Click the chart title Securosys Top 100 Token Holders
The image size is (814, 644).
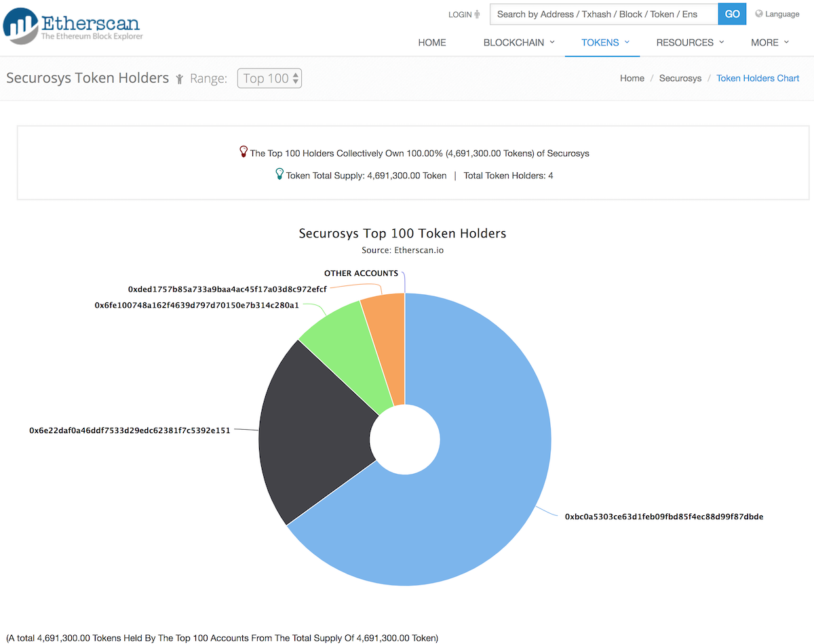402,233
